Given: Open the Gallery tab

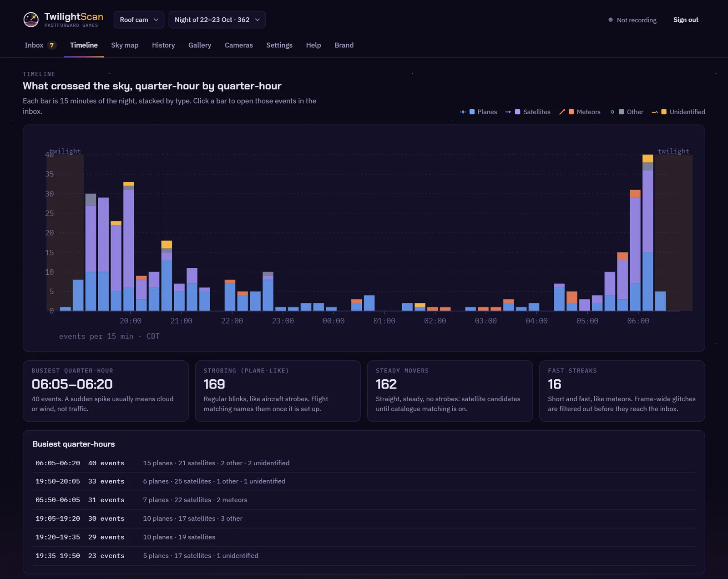Looking at the screenshot, I should pyautogui.click(x=200, y=45).
